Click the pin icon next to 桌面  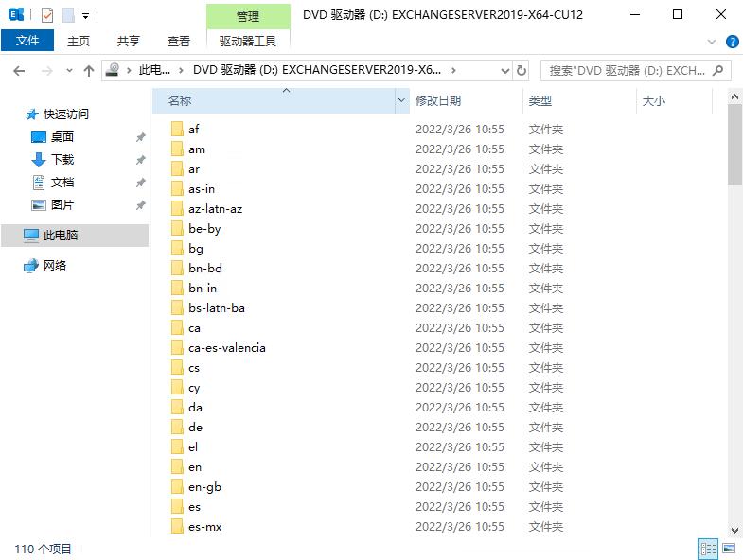click(x=140, y=137)
